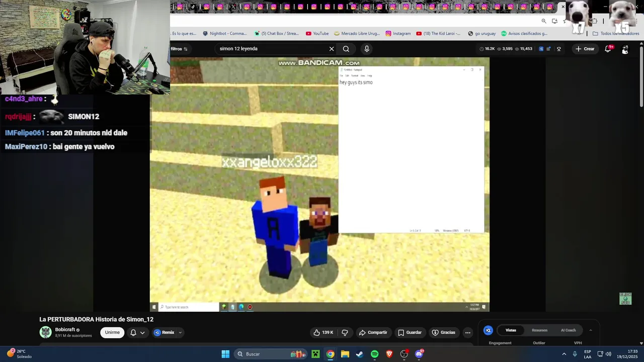Image resolution: width=644 pixels, height=362 pixels.
Task: Switch to the AI Coach tab
Action: 568,330
